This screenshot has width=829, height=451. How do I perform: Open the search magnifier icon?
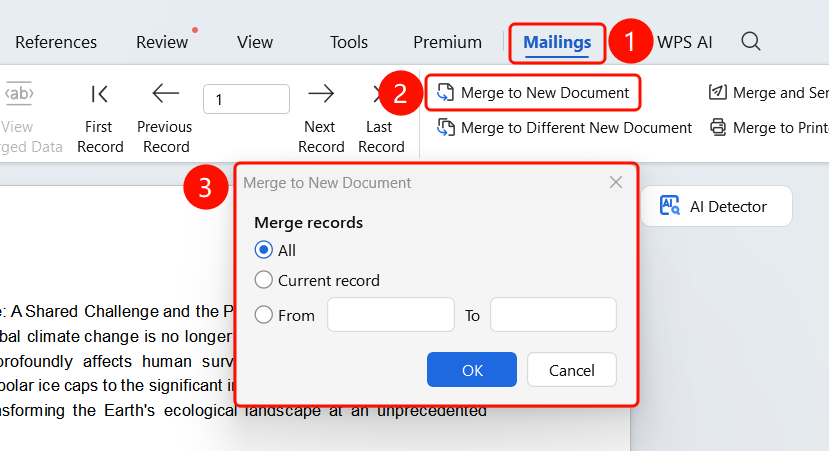click(750, 41)
